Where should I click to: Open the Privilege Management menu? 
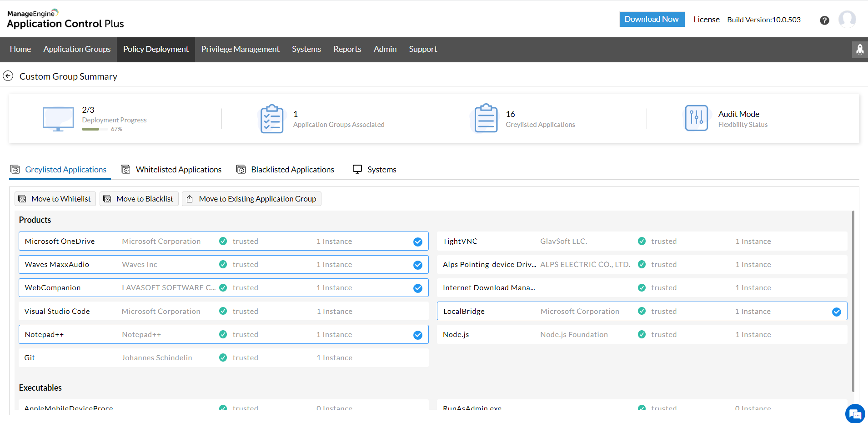240,49
